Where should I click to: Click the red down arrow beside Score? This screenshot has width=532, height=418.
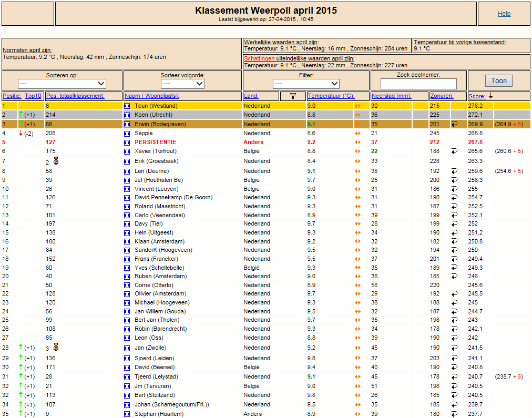(x=490, y=96)
